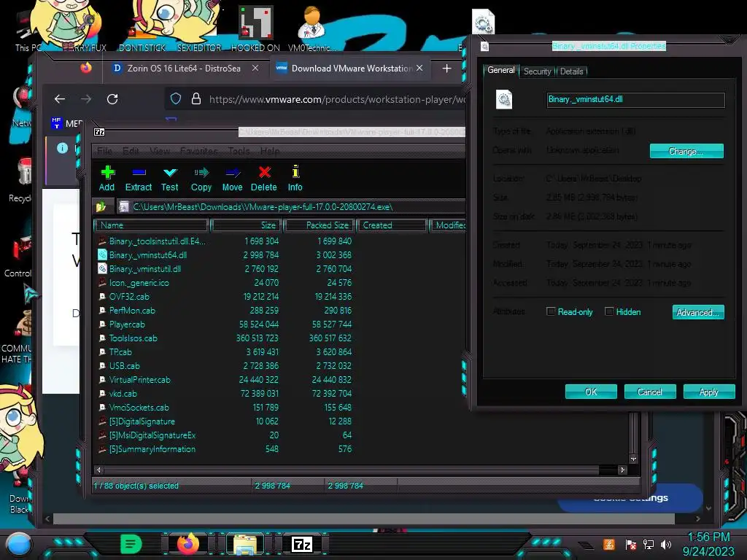747x560 pixels.
Task: Select the Icon._generic.ico file
Action: pyautogui.click(x=139, y=282)
